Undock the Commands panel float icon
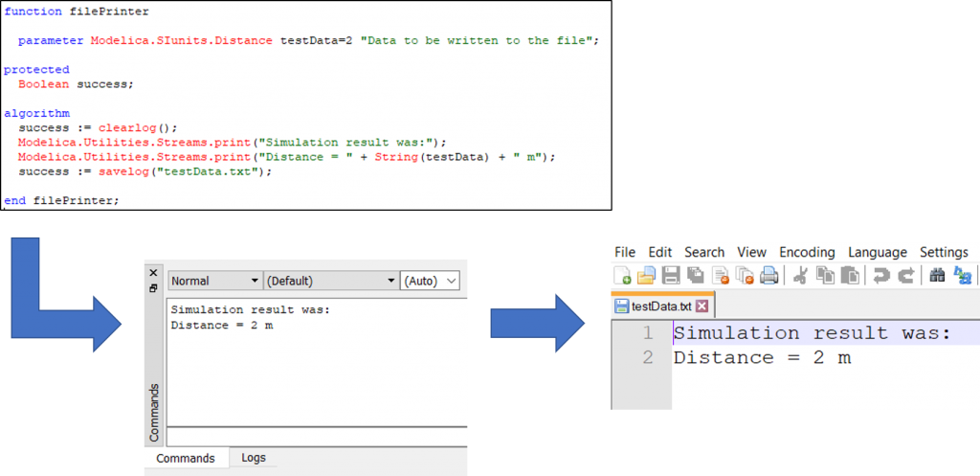 coord(154,288)
